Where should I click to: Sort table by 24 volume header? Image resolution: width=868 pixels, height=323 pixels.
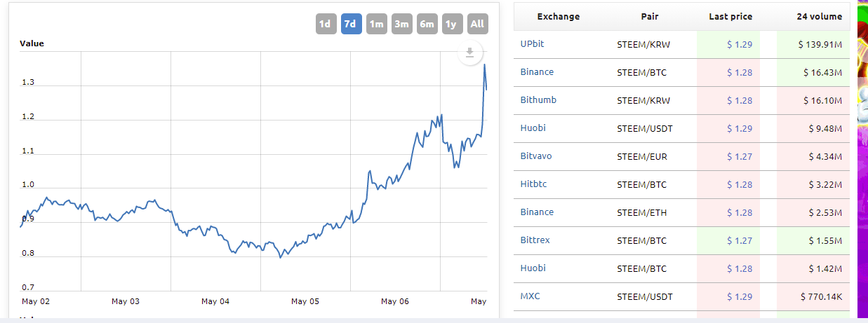[819, 17]
